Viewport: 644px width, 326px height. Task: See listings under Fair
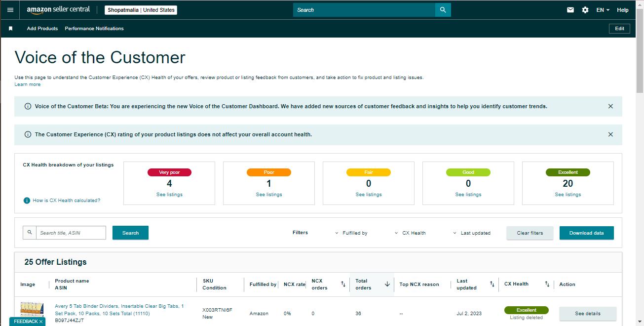pyautogui.click(x=369, y=195)
